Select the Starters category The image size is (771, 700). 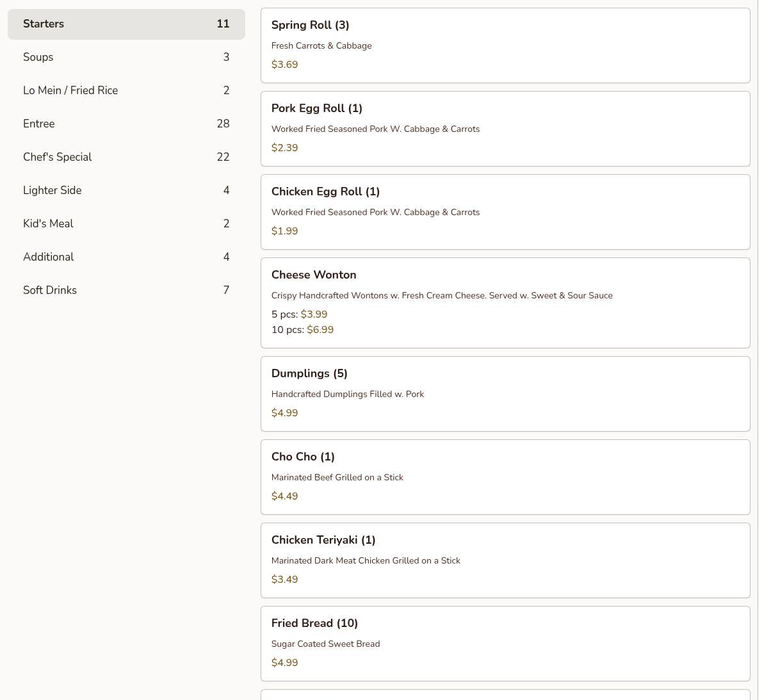(126, 24)
